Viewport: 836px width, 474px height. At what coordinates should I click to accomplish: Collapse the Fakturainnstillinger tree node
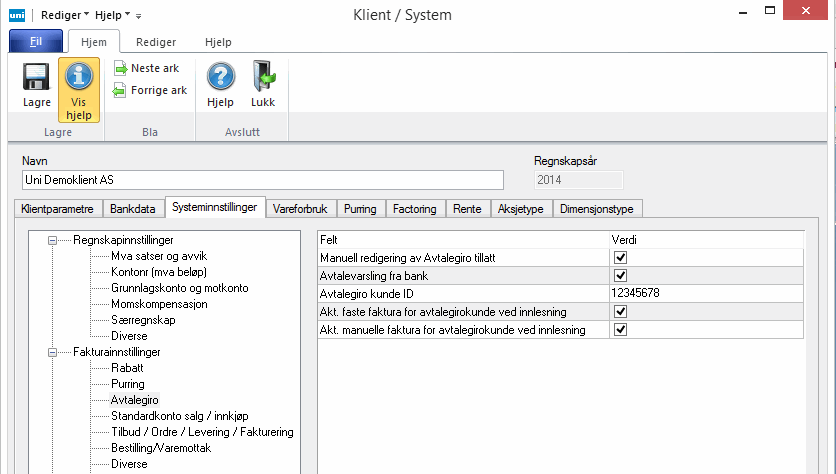[51, 352]
